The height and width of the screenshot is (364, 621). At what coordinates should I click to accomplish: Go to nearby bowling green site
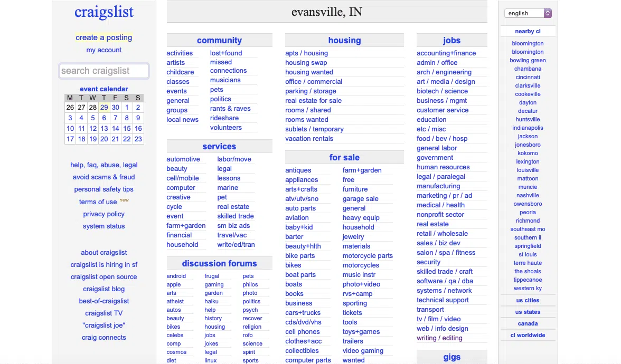tap(528, 61)
